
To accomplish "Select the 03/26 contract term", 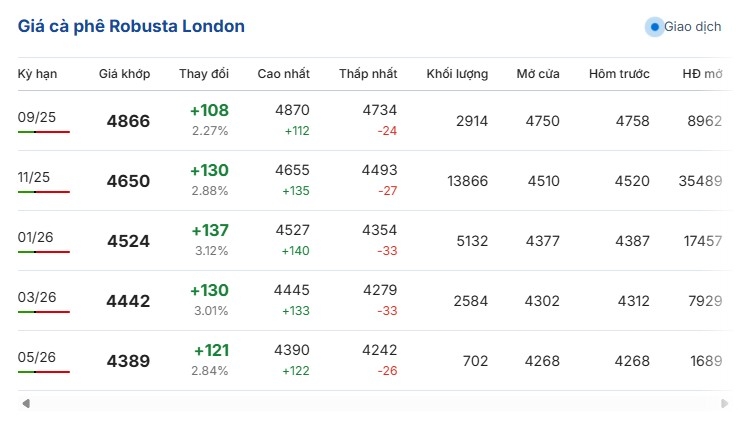I will [x=37, y=297].
